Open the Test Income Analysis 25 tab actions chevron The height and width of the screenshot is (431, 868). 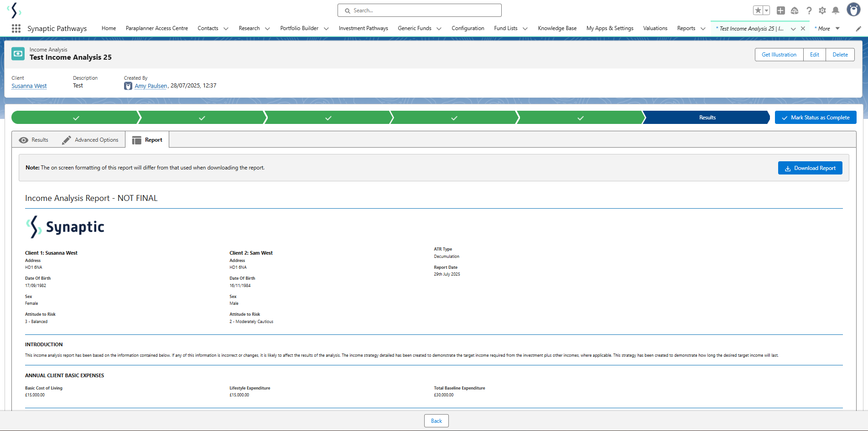793,29
